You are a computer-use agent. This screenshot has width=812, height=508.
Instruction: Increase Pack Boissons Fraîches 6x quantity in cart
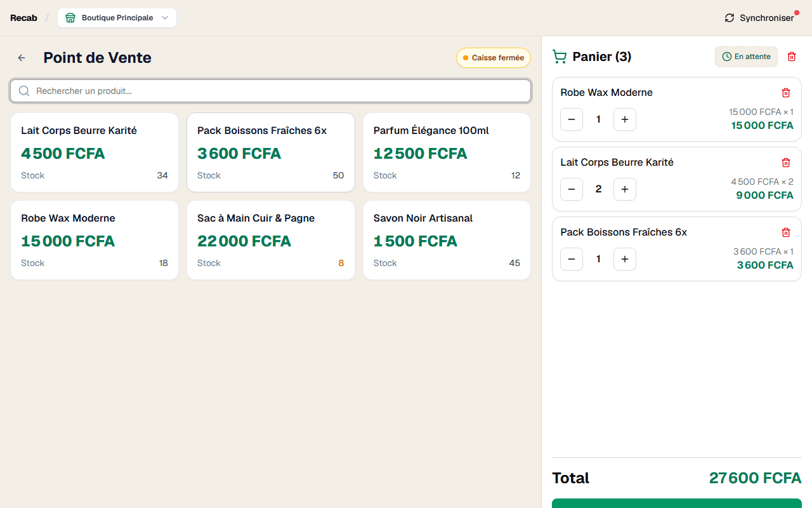tap(625, 259)
